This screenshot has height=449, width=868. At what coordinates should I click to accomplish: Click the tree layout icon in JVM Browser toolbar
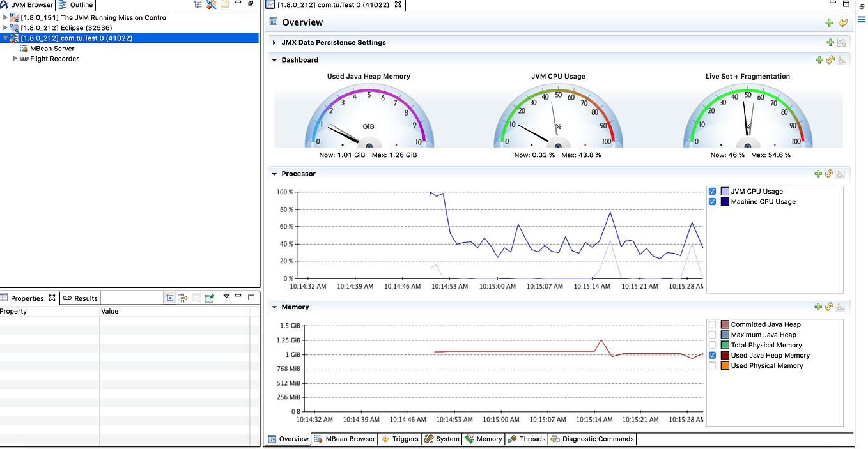tap(199, 4)
